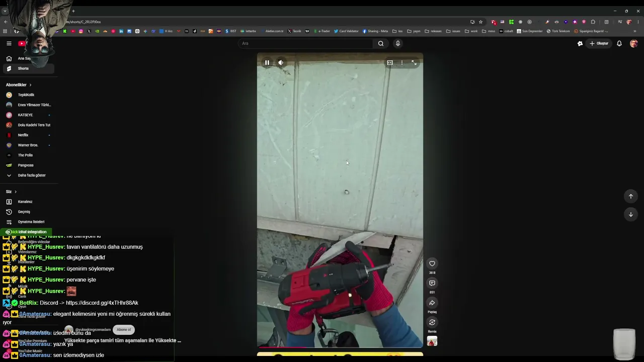Go to the next Short
644x362 pixels.
point(630,214)
